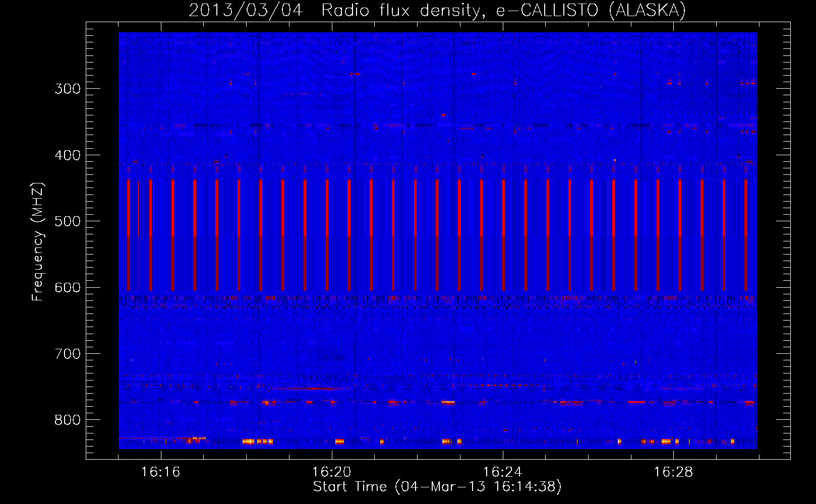
Task: Click the 700 frequency tick label
Action: click(x=68, y=354)
